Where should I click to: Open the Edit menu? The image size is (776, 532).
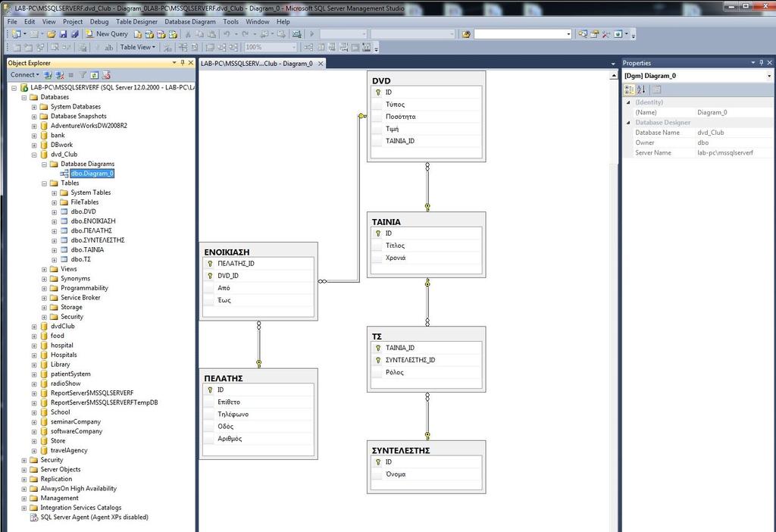click(30, 22)
